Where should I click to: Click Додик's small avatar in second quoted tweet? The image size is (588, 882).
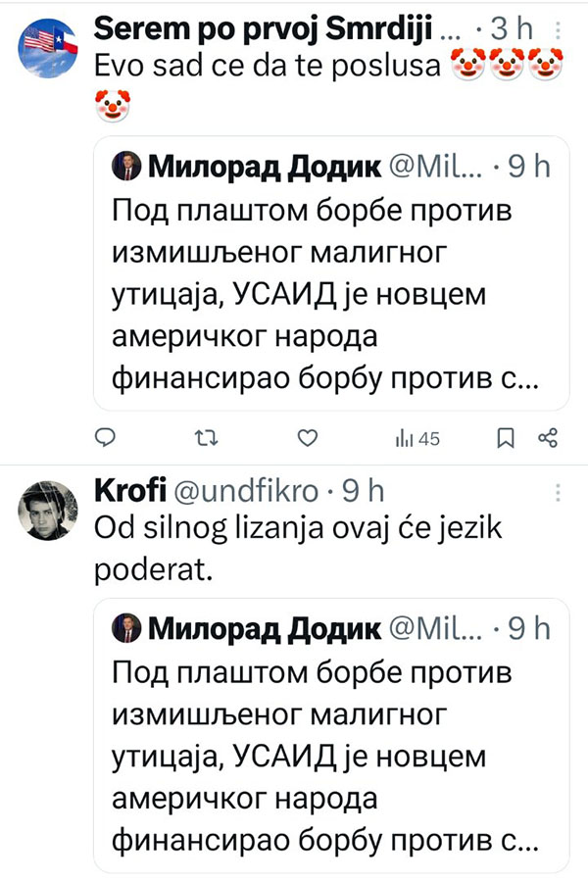[x=127, y=629]
